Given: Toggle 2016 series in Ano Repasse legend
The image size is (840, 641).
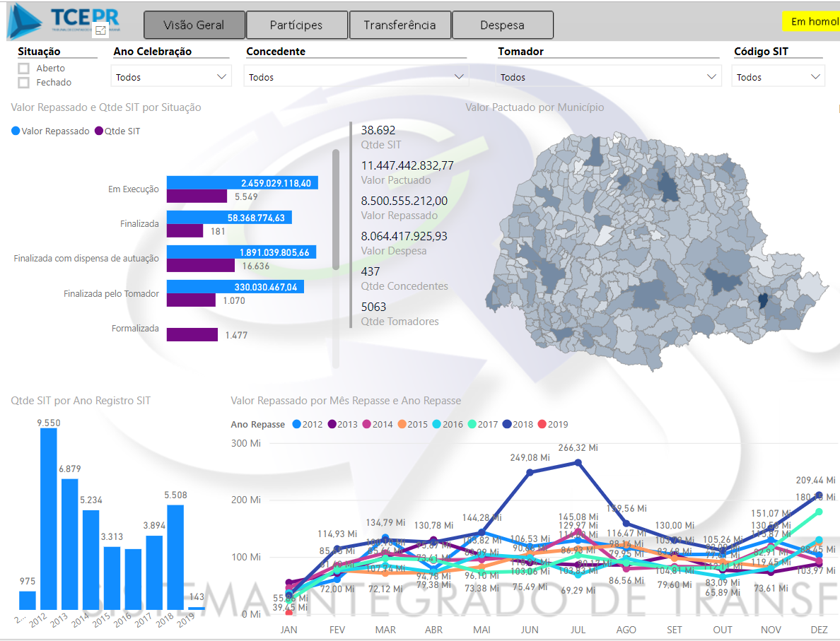Looking at the screenshot, I should [x=448, y=424].
